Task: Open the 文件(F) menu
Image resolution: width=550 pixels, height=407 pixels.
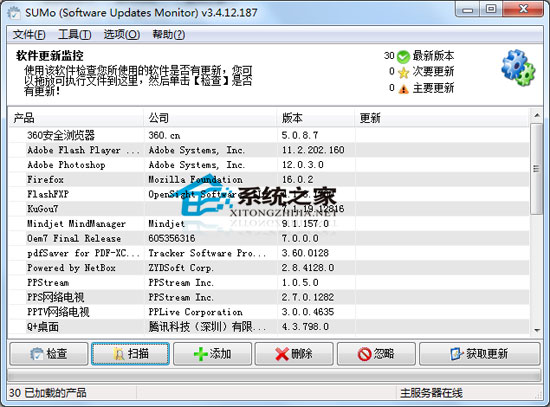Action: (x=29, y=34)
